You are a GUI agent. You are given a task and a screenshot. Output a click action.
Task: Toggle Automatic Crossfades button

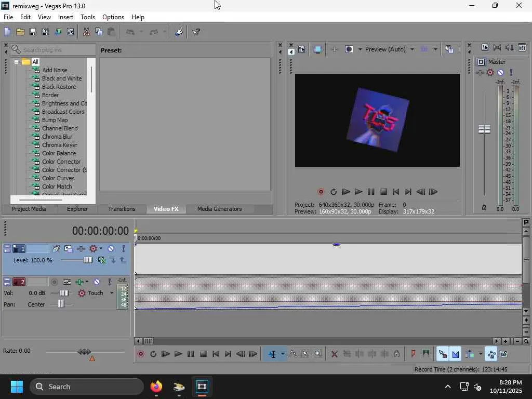point(455,354)
